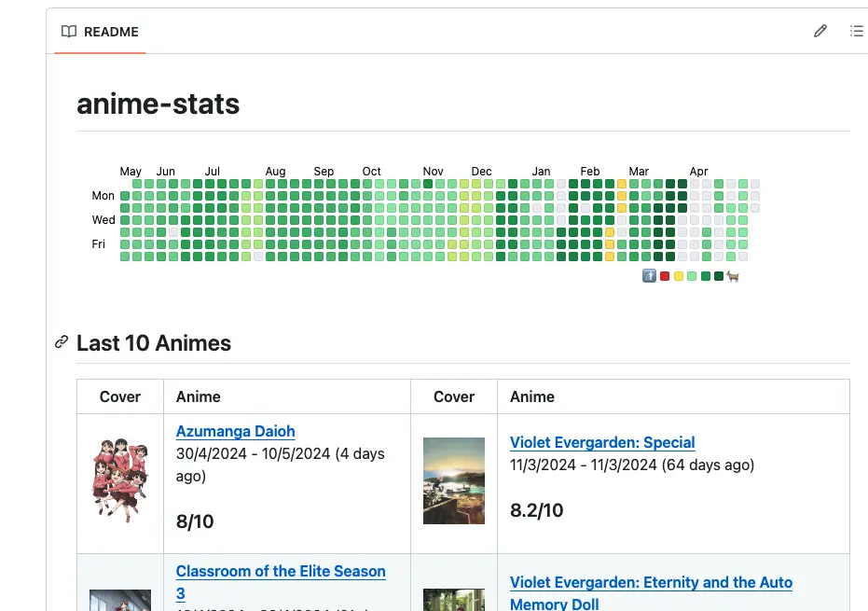Click the Aug month label on heatmap

pos(275,171)
